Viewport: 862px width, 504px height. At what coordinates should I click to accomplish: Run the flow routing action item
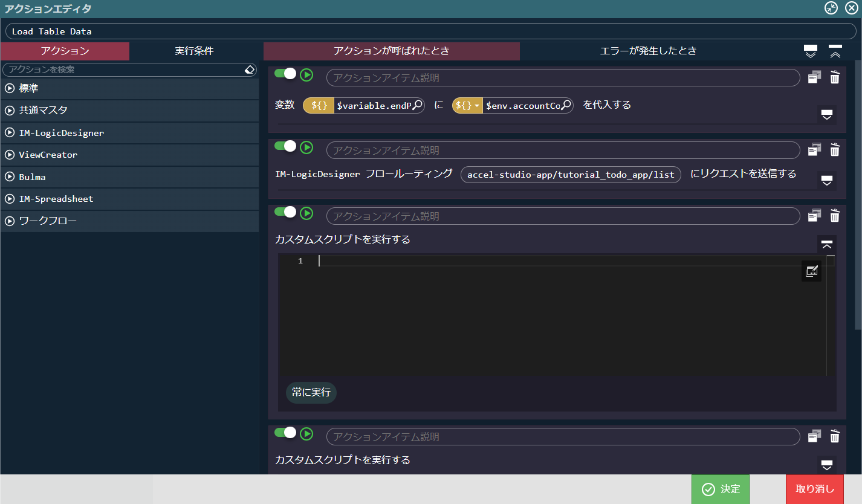[x=307, y=147]
